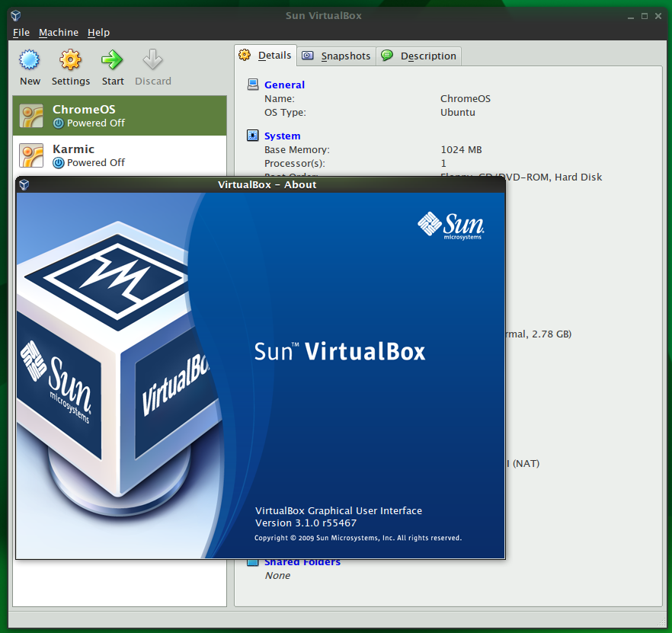Click the 'None' shared folders value
Screen dimensions: 672x633
[x=277, y=575]
